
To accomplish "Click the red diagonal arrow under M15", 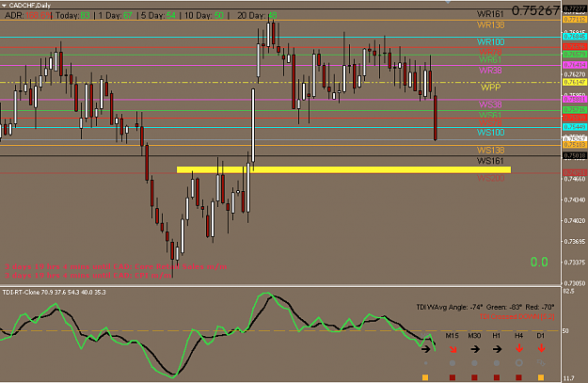I will click(x=453, y=349).
